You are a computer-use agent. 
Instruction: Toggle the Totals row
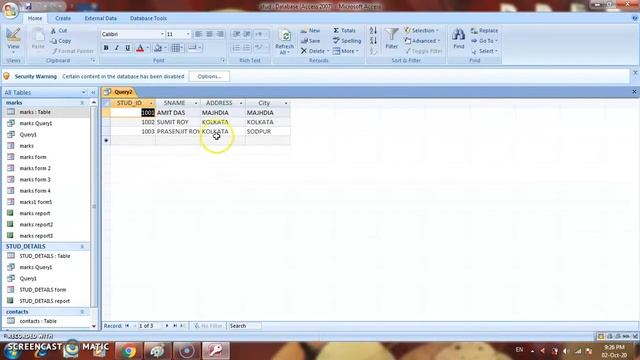coord(344,31)
